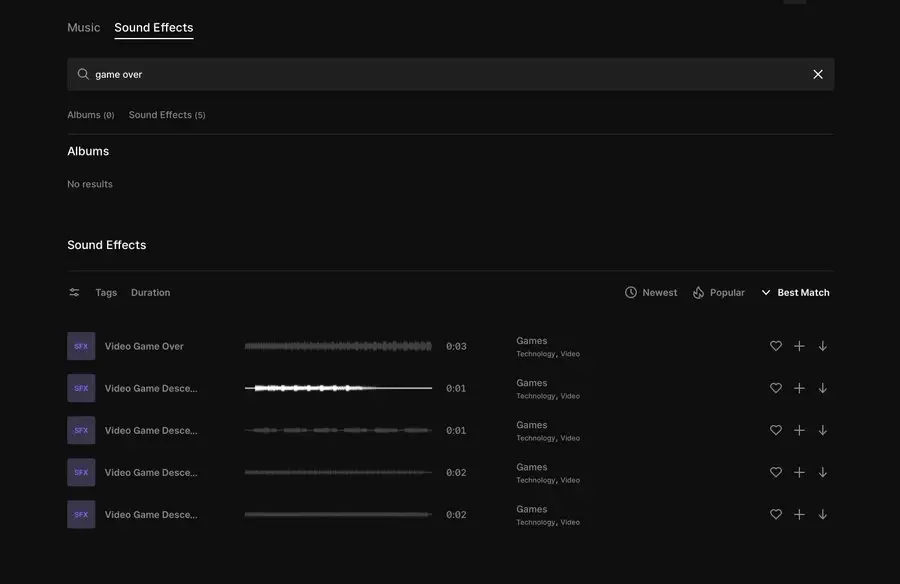This screenshot has height=584, width=900.
Task: Like the last sound effect with heart
Action: (x=775, y=514)
